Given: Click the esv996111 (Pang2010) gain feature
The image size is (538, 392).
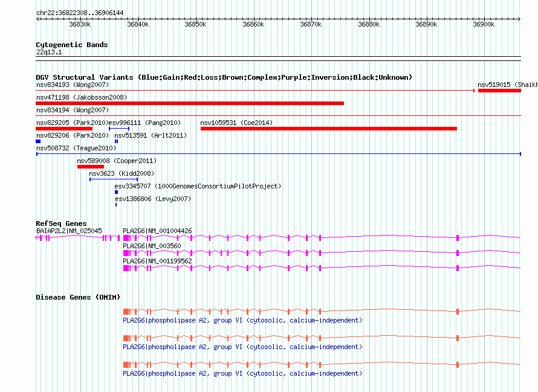Looking at the screenshot, I should (x=119, y=129).
